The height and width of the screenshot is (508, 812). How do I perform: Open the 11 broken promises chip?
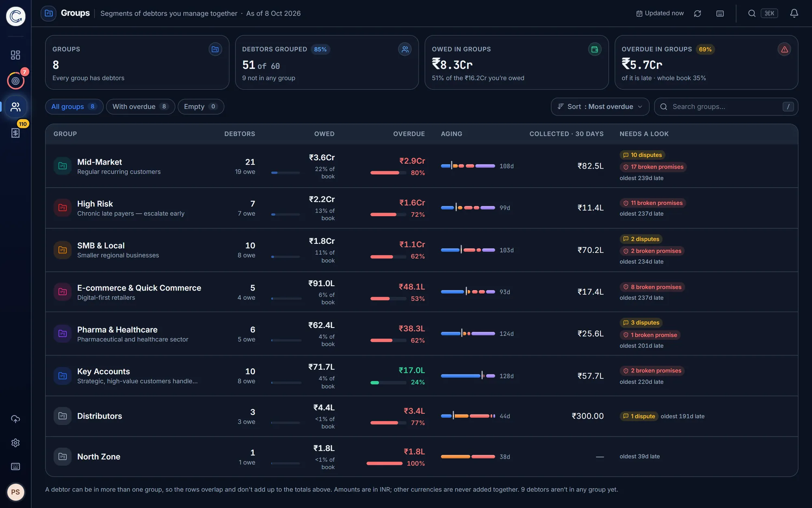(652, 203)
